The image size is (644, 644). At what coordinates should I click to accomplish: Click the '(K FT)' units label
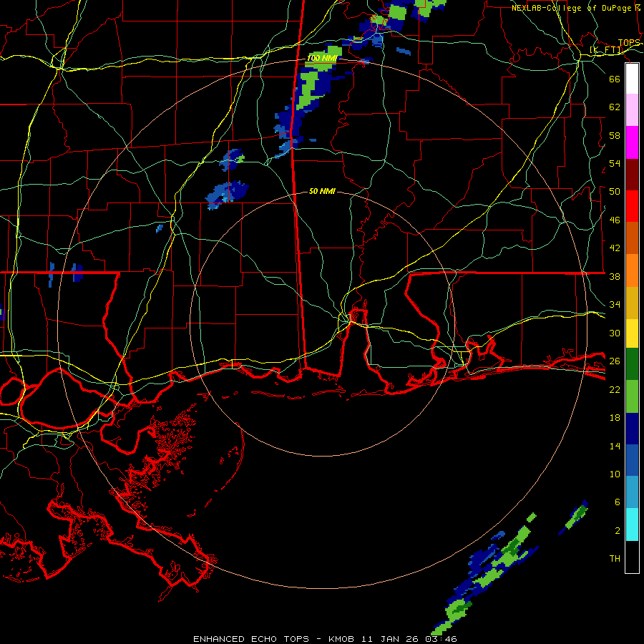point(606,50)
